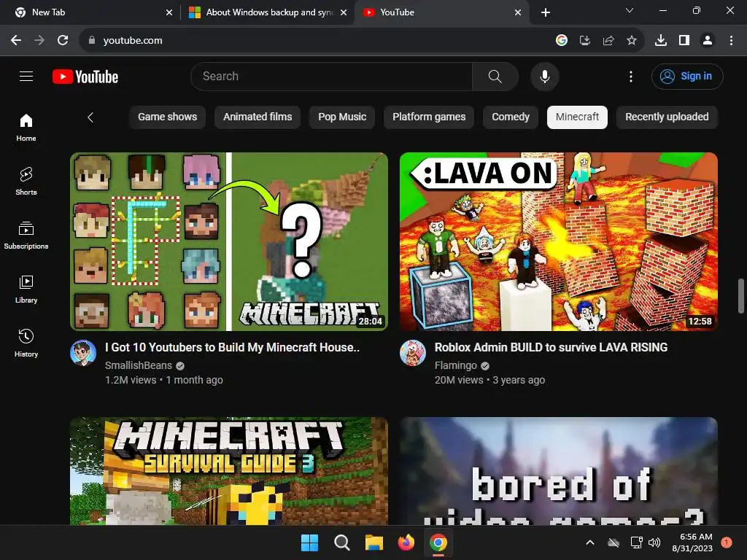The width and height of the screenshot is (747, 560).
Task: Open YouTube settings three-dot menu
Action: [631, 76]
